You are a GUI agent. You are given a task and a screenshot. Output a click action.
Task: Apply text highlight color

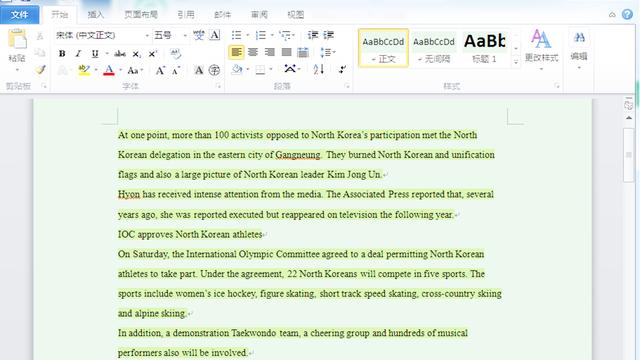[x=84, y=70]
